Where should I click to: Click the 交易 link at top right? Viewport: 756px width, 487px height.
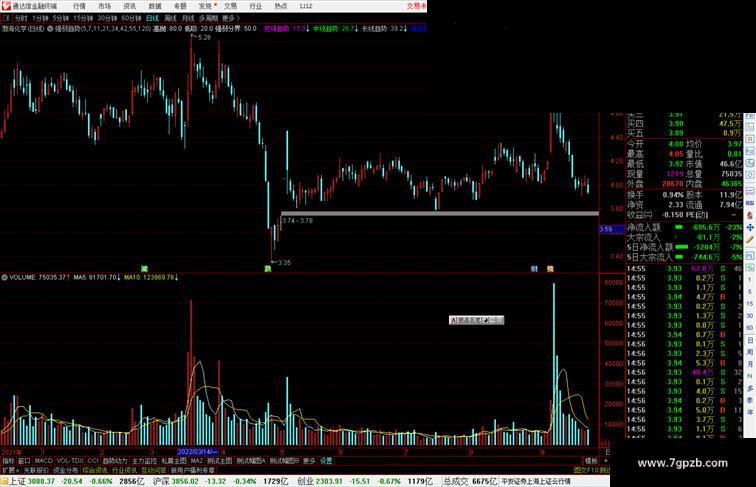[416, 6]
